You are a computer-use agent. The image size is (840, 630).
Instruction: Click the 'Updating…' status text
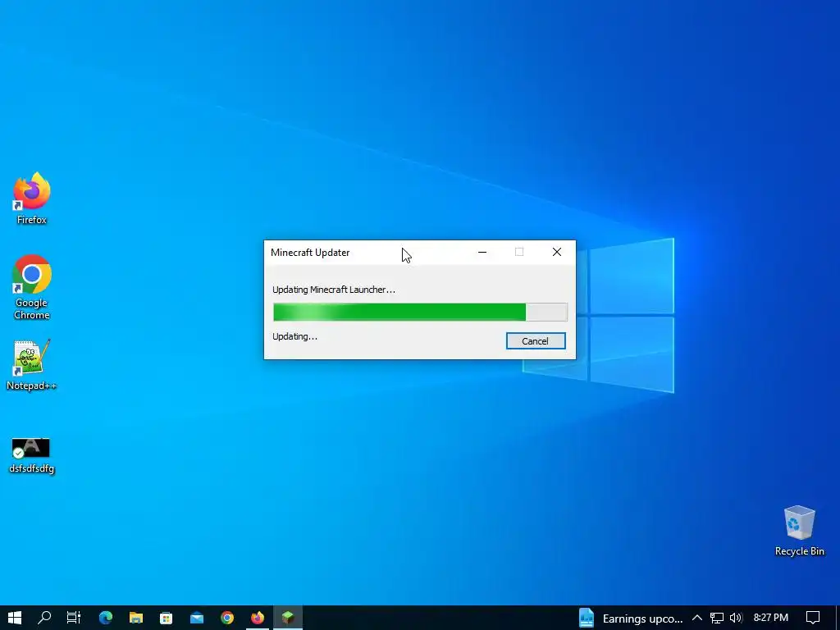pos(294,336)
